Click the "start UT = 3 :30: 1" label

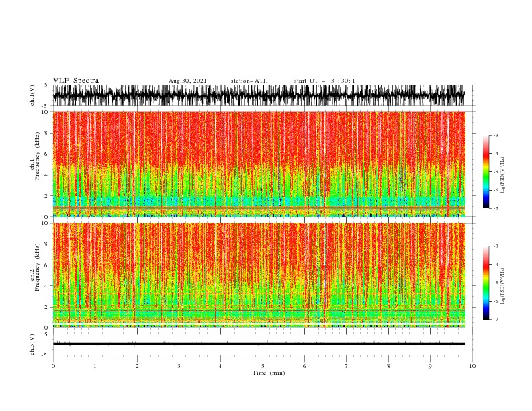click(x=324, y=81)
